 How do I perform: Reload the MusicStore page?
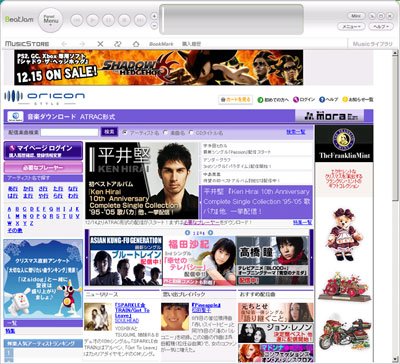[x=118, y=44]
